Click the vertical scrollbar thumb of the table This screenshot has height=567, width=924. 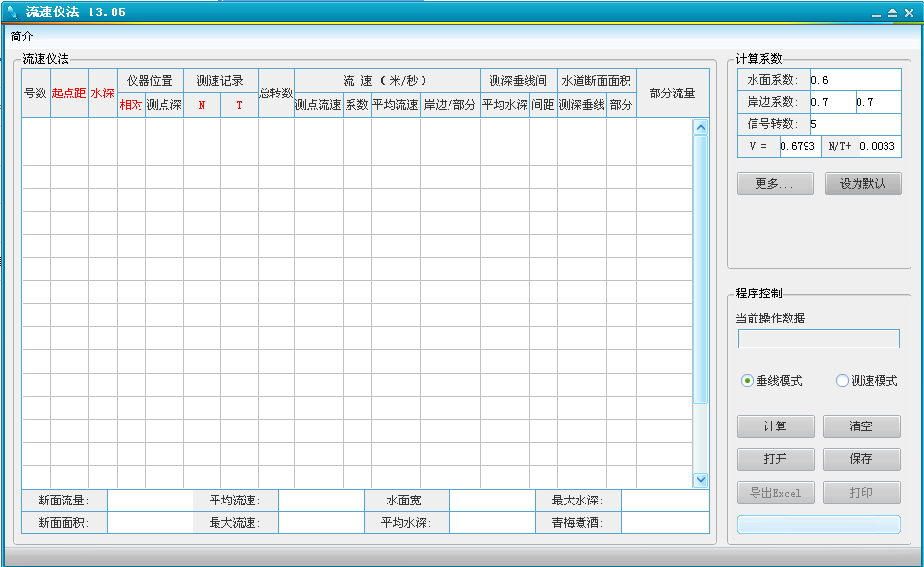[x=700, y=270]
